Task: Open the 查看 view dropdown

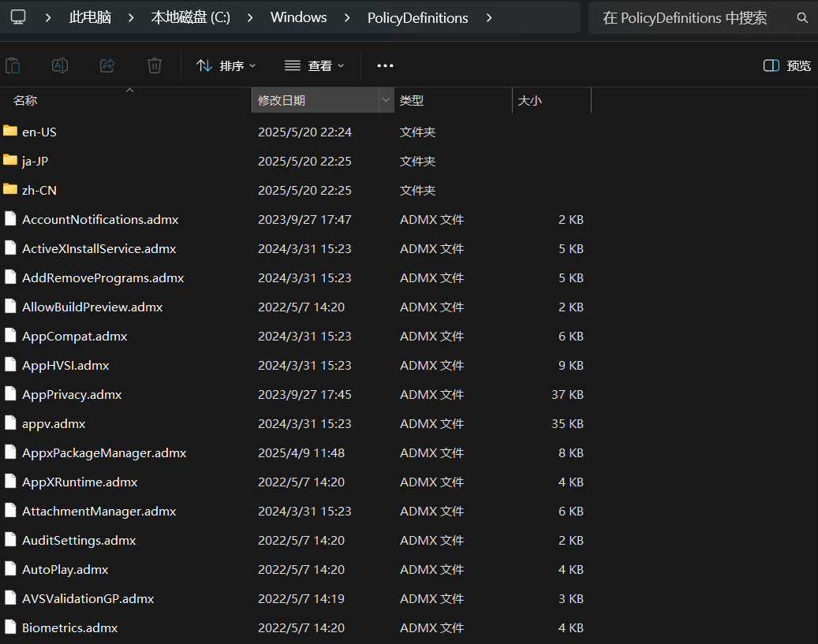Action: click(x=314, y=65)
